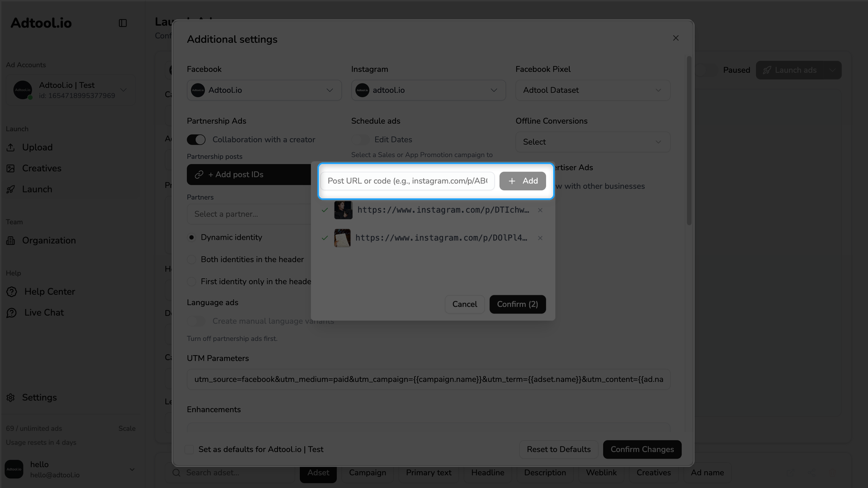Viewport: 868px width, 488px height.
Task: Click the Add button for post URL
Action: pyautogui.click(x=523, y=181)
